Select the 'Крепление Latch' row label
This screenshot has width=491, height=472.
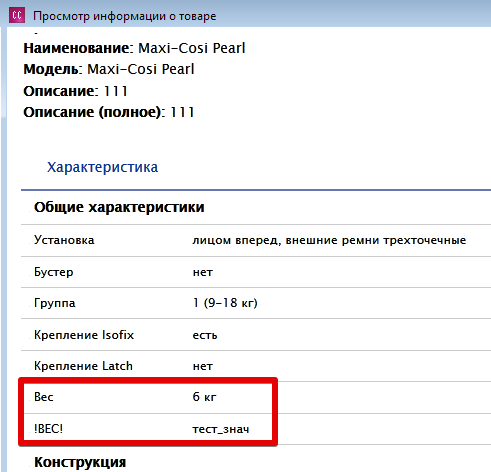coord(83,366)
